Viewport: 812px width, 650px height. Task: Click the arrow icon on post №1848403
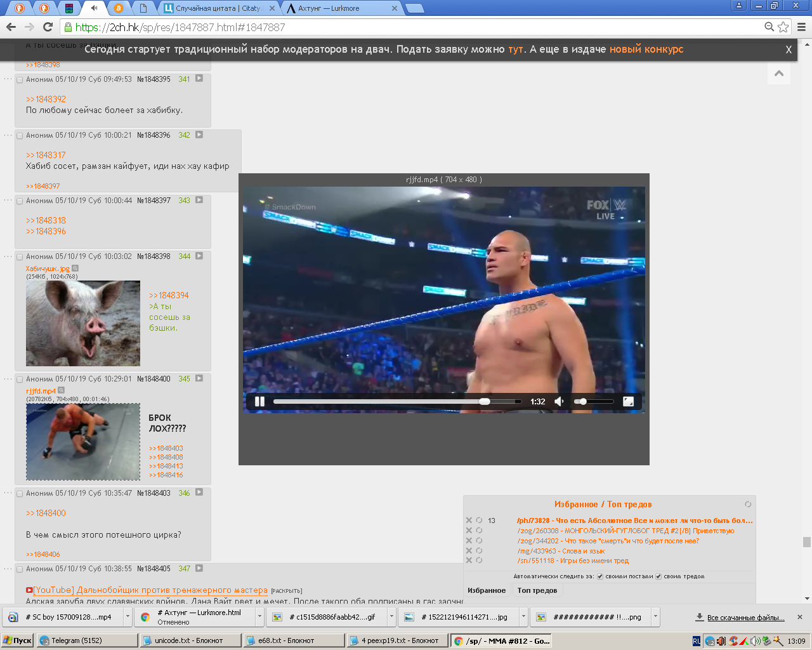click(x=199, y=493)
